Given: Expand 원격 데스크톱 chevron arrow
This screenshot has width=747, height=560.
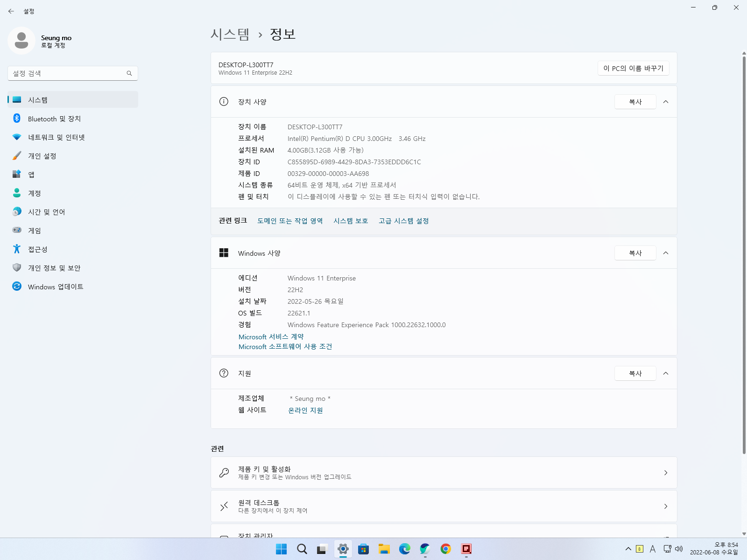Looking at the screenshot, I should click(666, 506).
